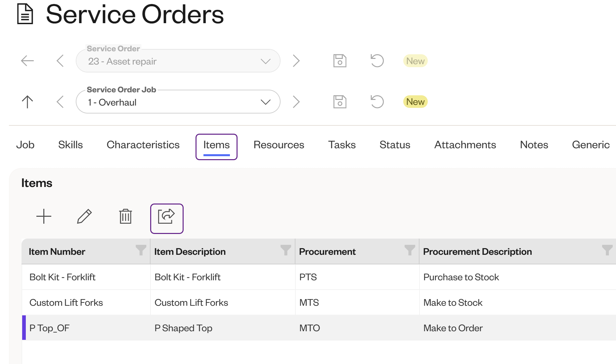Switch to the Resources tab
This screenshot has width=616, height=364.
(278, 145)
